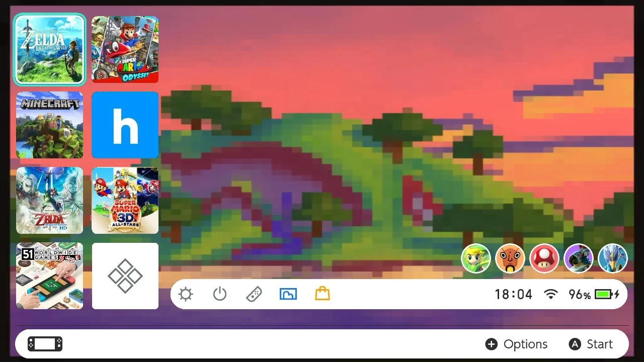
Task: Open the Nintendo eShop bag icon
Action: (323, 294)
